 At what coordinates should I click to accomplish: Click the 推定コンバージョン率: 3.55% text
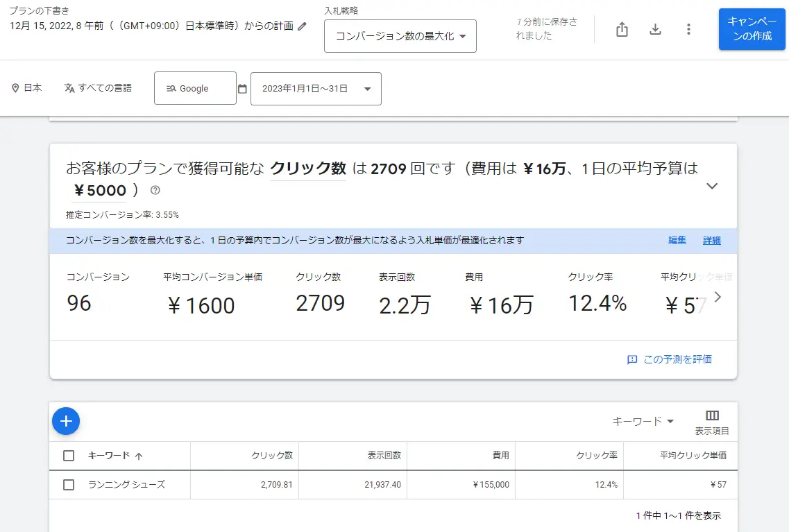point(122,215)
